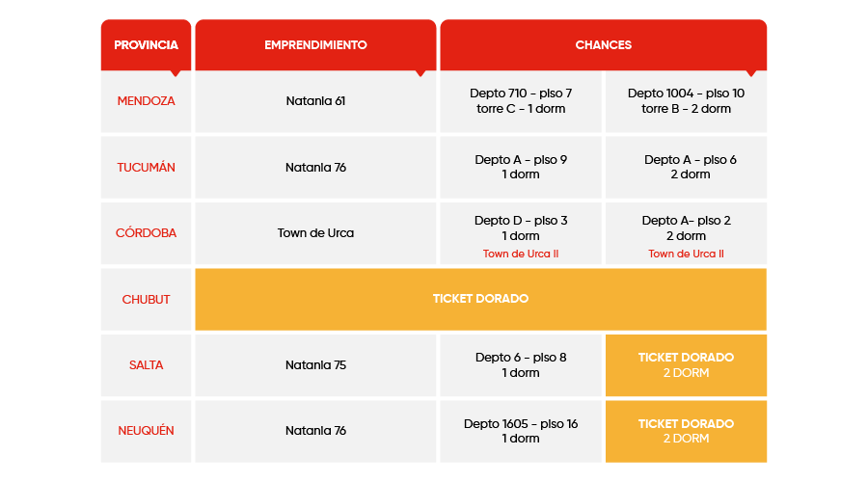Select Depto 1605 piso 16 cell
Screen dimensions: 868x482
(x=521, y=431)
